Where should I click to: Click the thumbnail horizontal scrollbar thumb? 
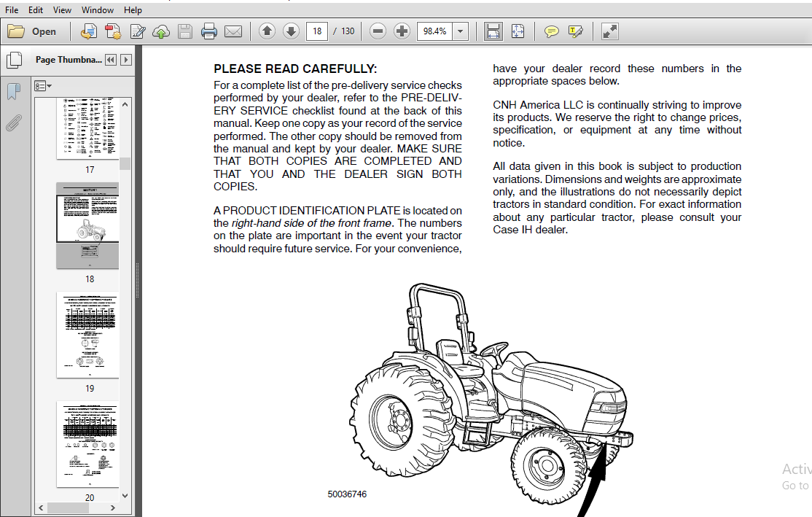point(68,508)
